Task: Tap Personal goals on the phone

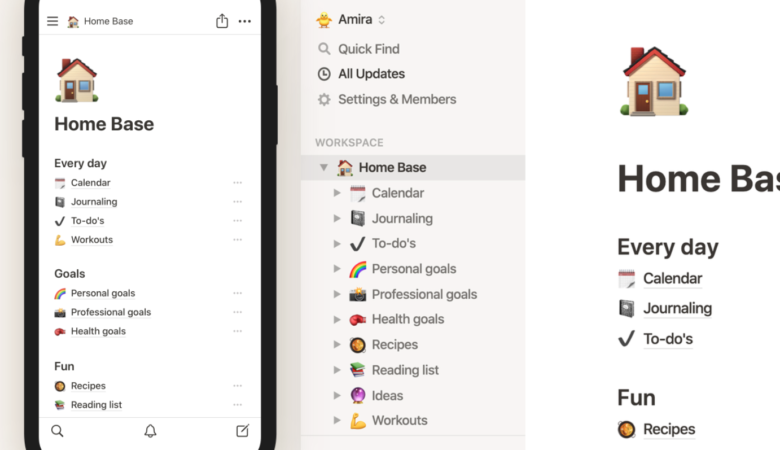Action: coord(103,293)
